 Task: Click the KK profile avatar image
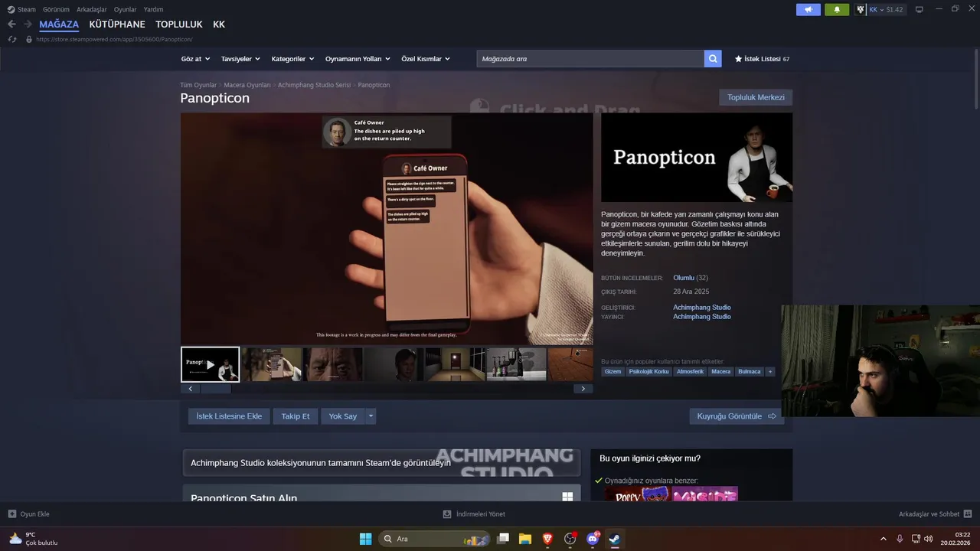861,9
